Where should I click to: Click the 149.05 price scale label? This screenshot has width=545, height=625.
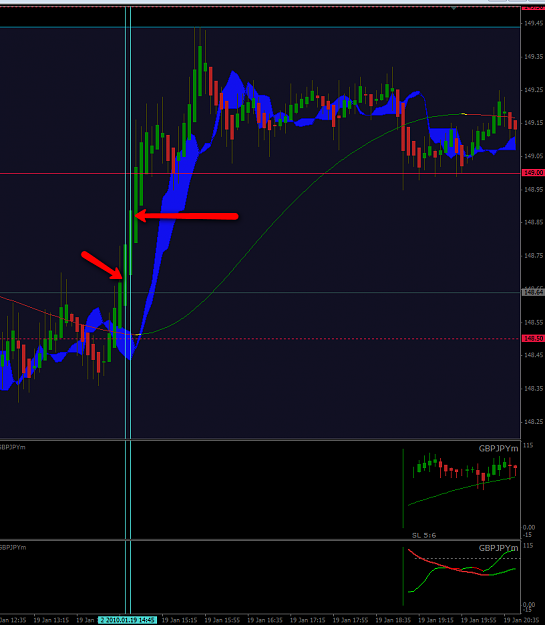[533, 156]
